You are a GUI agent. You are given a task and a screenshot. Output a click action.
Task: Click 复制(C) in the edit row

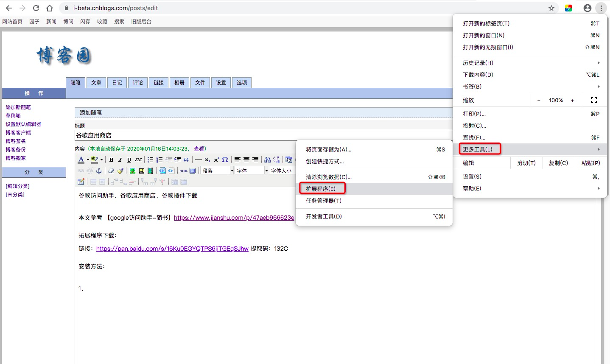[x=558, y=163]
